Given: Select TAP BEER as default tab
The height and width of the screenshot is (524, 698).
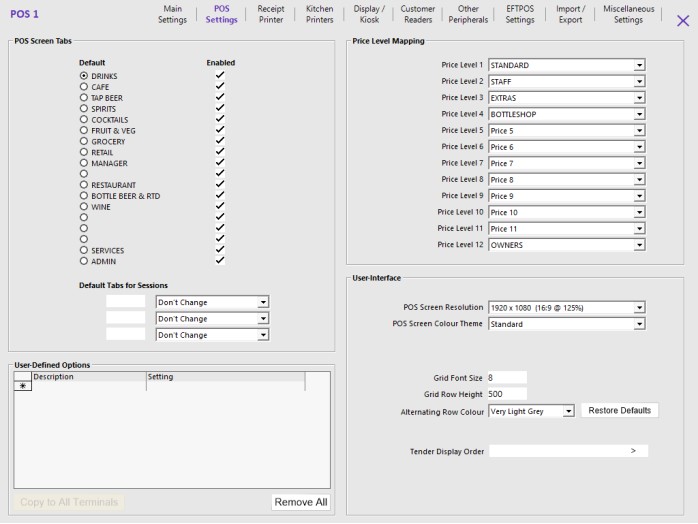Looking at the screenshot, I should point(84,97).
